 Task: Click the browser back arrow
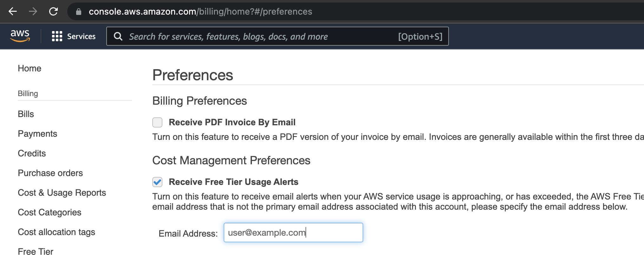tap(12, 11)
